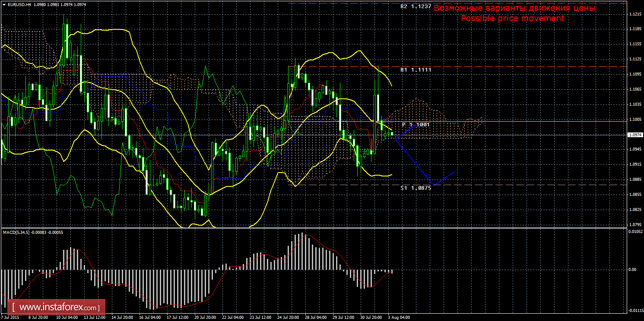Viewport: 644px width, 321px height.
Task: Select the -0.01112 value on MACD scale
Action: pyautogui.click(x=634, y=310)
